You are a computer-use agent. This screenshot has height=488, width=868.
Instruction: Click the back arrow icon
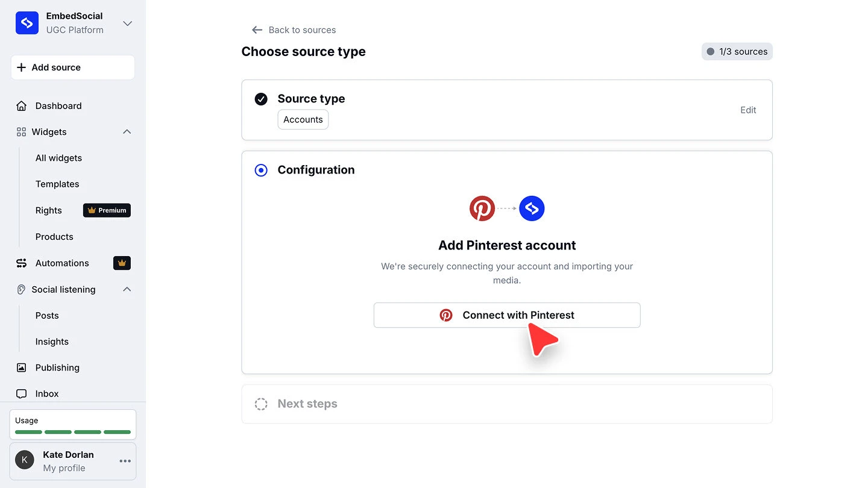tap(257, 30)
